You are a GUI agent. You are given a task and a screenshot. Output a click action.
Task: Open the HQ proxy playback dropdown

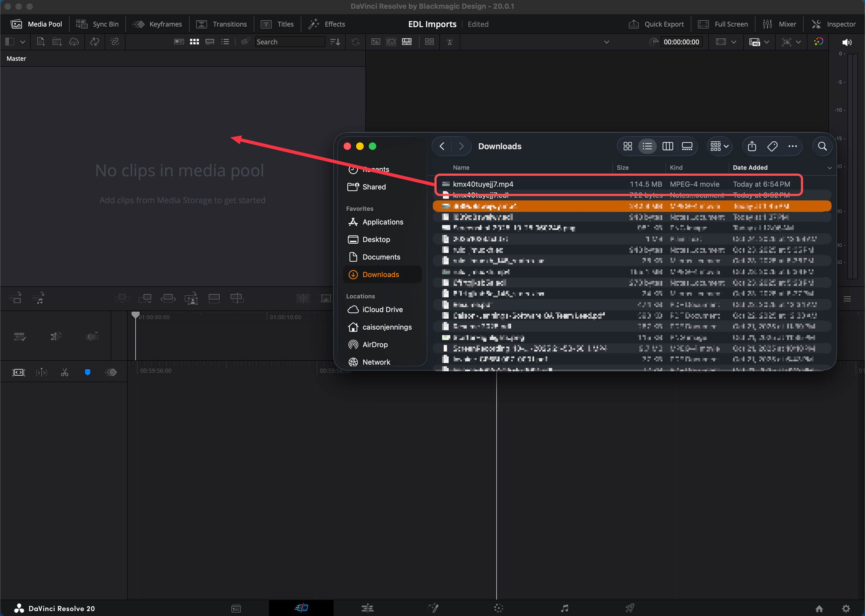coord(759,42)
